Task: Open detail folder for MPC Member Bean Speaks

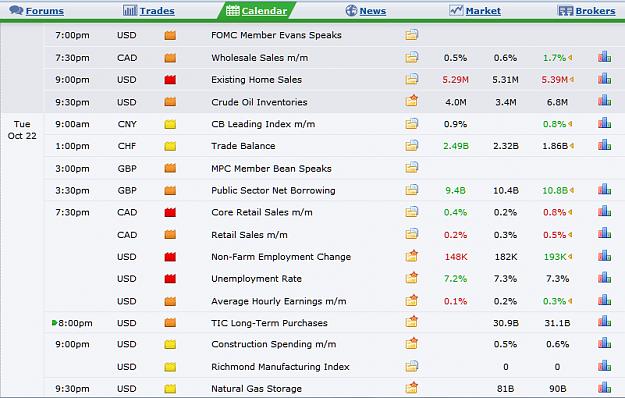Action: pos(412,167)
